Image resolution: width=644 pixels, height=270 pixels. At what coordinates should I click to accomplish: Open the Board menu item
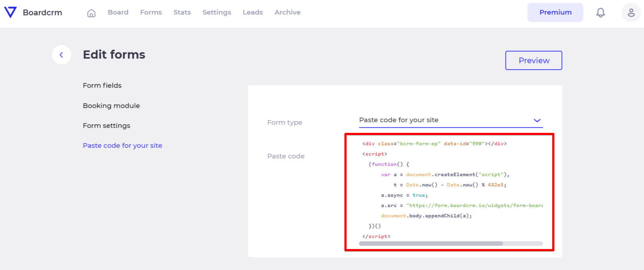pyautogui.click(x=118, y=12)
